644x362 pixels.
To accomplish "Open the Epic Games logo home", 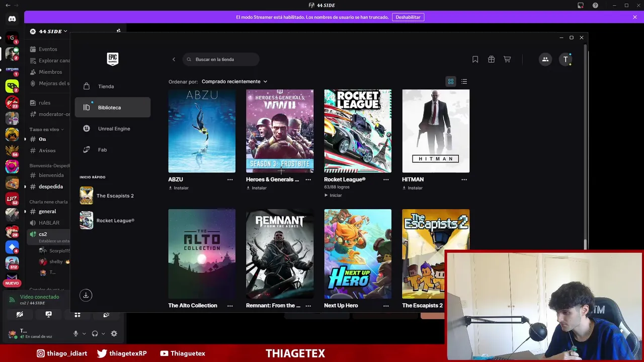I will 113,59.
